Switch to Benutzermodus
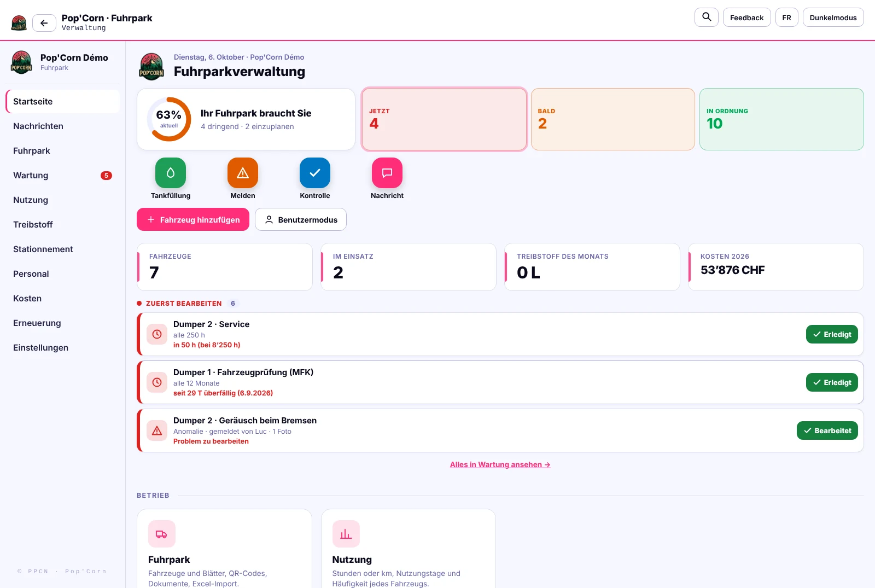Image resolution: width=875 pixels, height=588 pixels. point(301,219)
